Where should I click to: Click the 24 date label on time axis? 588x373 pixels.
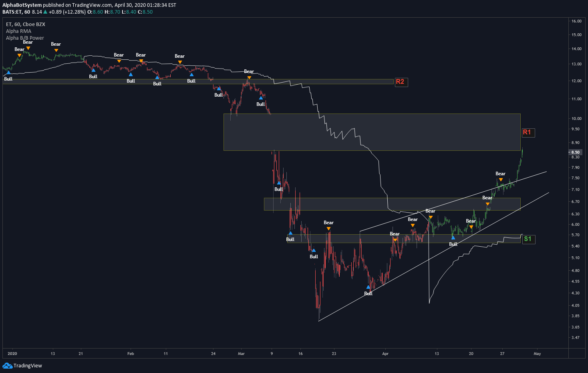tap(213, 354)
